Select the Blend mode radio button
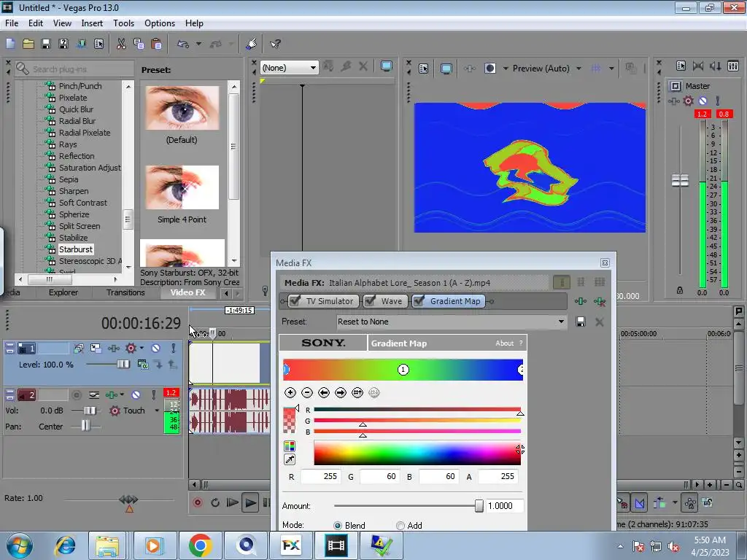This screenshot has height=560, width=747. pos(338,525)
